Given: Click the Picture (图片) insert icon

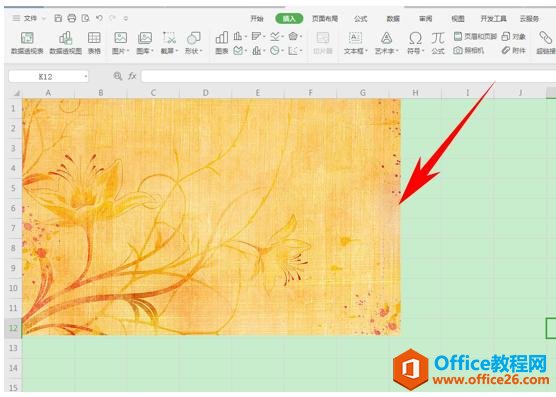Looking at the screenshot, I should (x=121, y=38).
